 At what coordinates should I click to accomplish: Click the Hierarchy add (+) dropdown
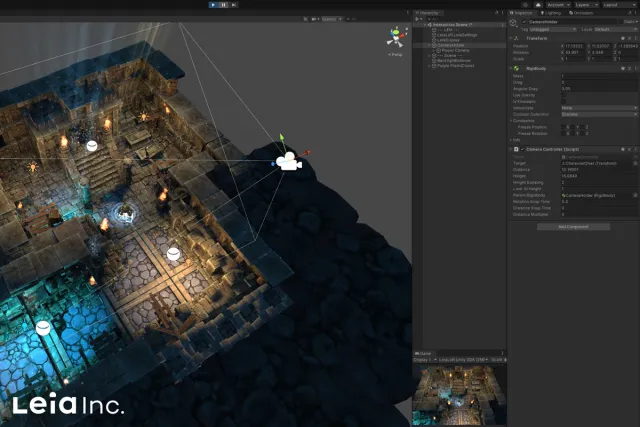point(418,19)
